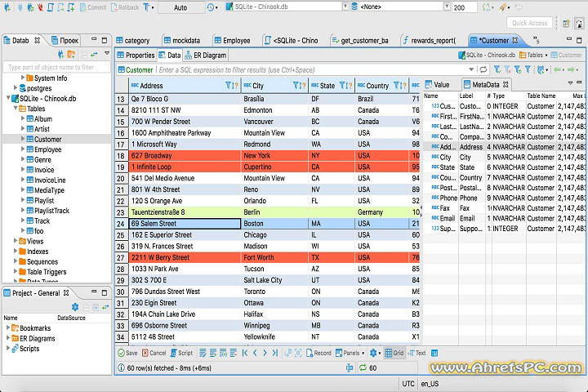Click the Save button

(x=127, y=353)
